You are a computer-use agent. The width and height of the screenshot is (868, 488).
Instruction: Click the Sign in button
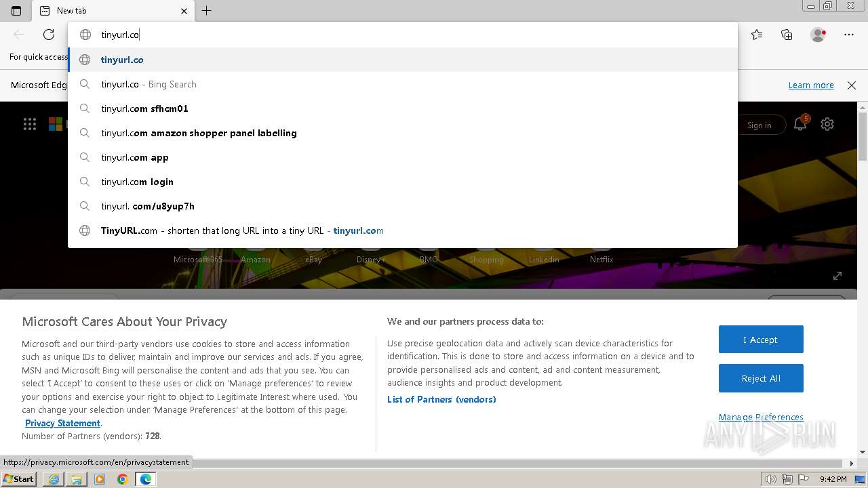coord(759,125)
